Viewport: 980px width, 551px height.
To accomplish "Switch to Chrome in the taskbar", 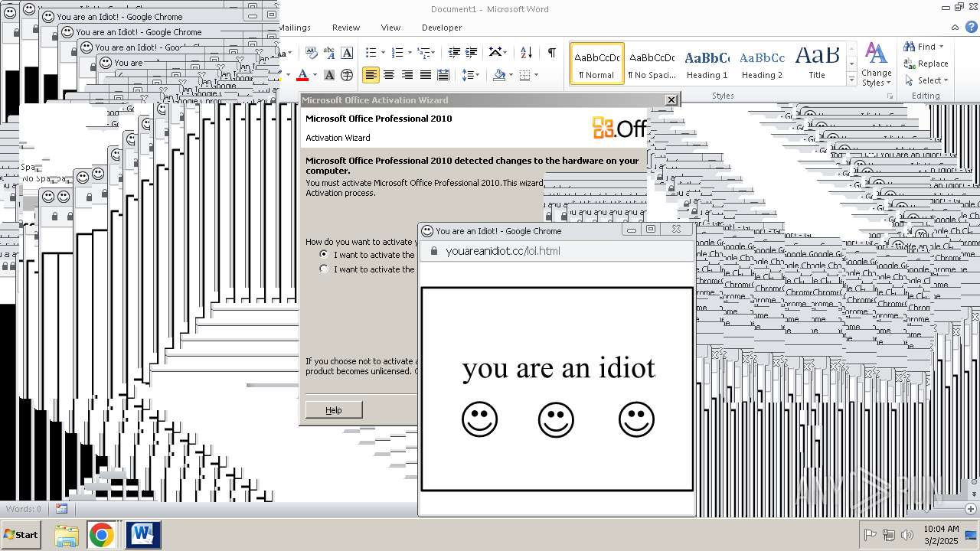I will 101,535.
